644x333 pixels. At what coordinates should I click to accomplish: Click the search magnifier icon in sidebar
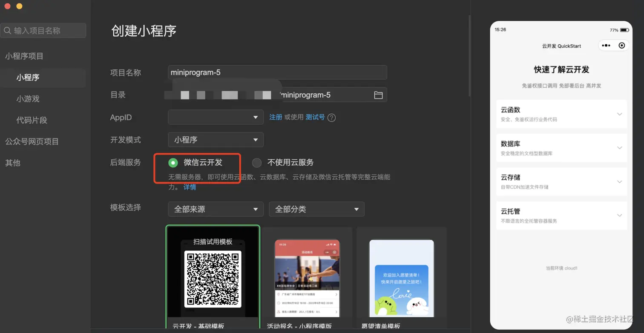click(8, 31)
